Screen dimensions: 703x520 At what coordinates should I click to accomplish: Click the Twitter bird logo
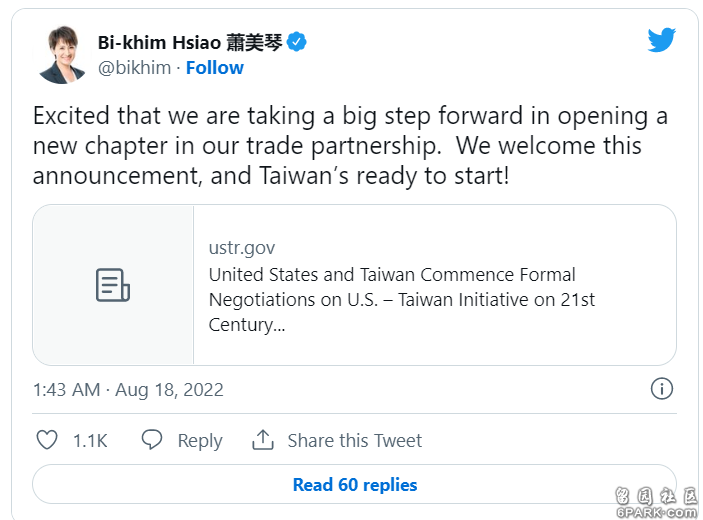click(x=661, y=39)
